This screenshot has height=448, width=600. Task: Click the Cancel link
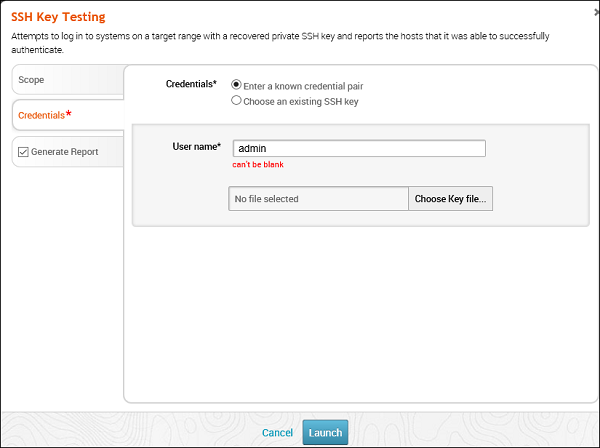[x=277, y=433]
